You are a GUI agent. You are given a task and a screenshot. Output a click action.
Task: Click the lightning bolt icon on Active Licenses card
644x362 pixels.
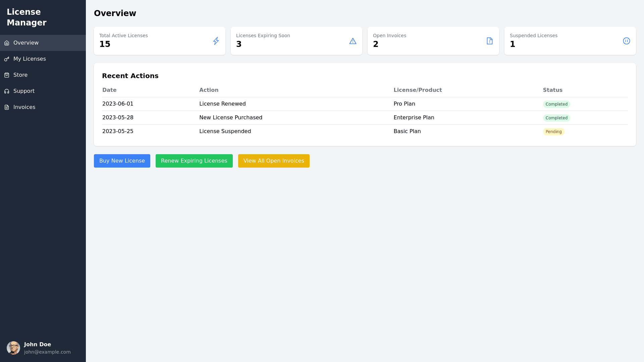(x=216, y=41)
